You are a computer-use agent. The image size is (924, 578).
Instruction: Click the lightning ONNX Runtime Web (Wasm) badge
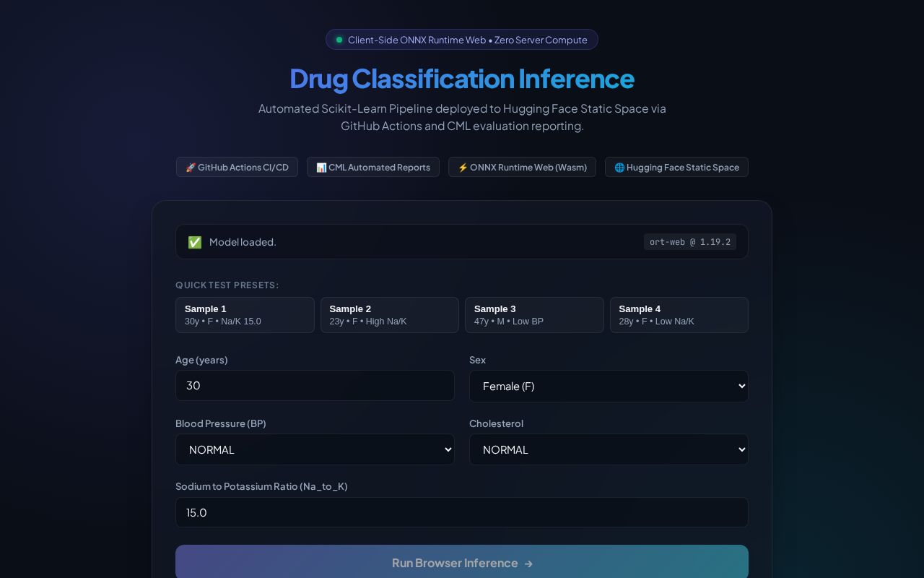522,167
